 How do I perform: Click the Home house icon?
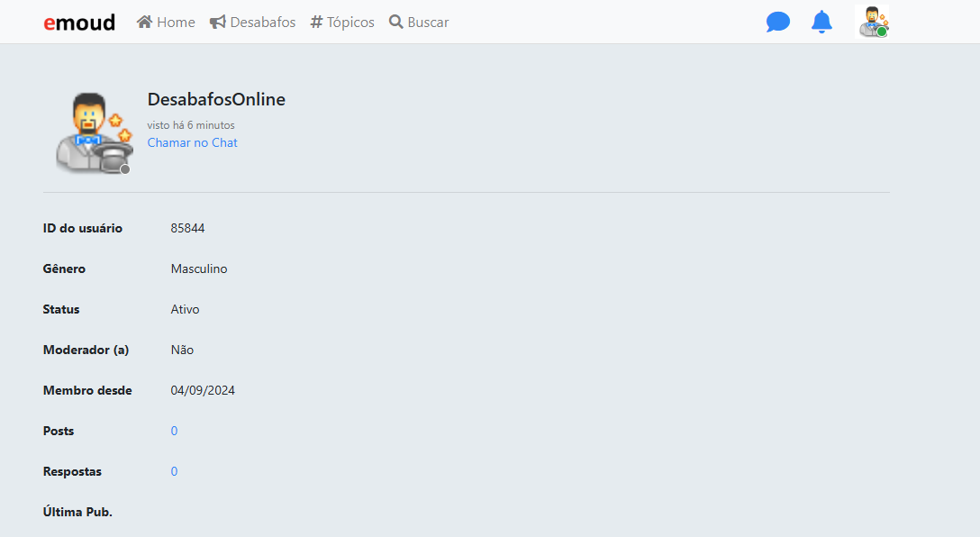pyautogui.click(x=144, y=22)
